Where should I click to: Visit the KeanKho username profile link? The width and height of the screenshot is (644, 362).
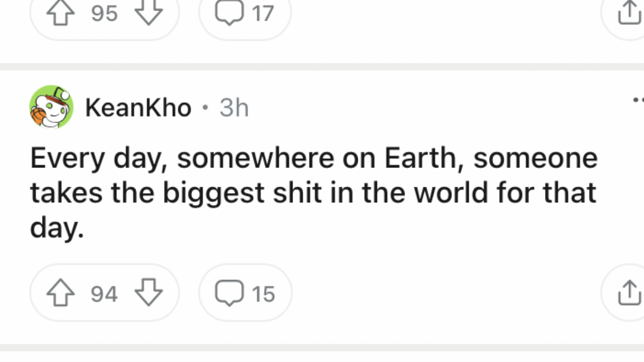click(138, 108)
